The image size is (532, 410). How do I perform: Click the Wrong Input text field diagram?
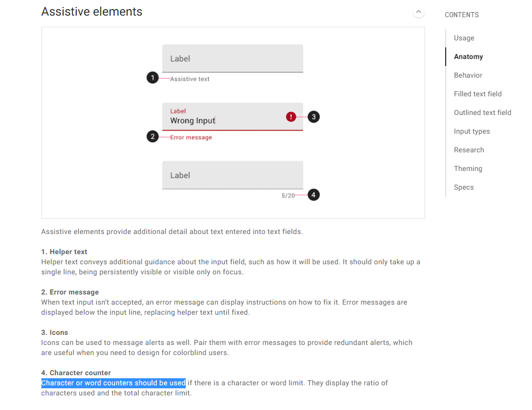tap(232, 116)
